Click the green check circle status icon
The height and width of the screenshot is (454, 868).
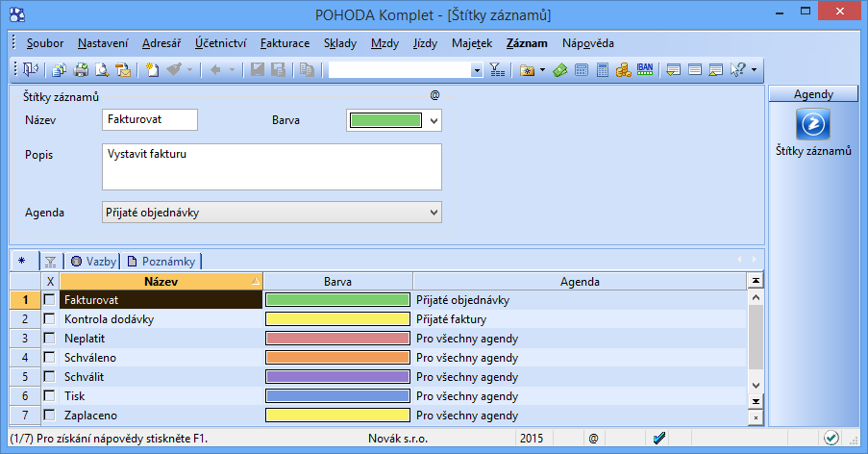click(x=831, y=438)
